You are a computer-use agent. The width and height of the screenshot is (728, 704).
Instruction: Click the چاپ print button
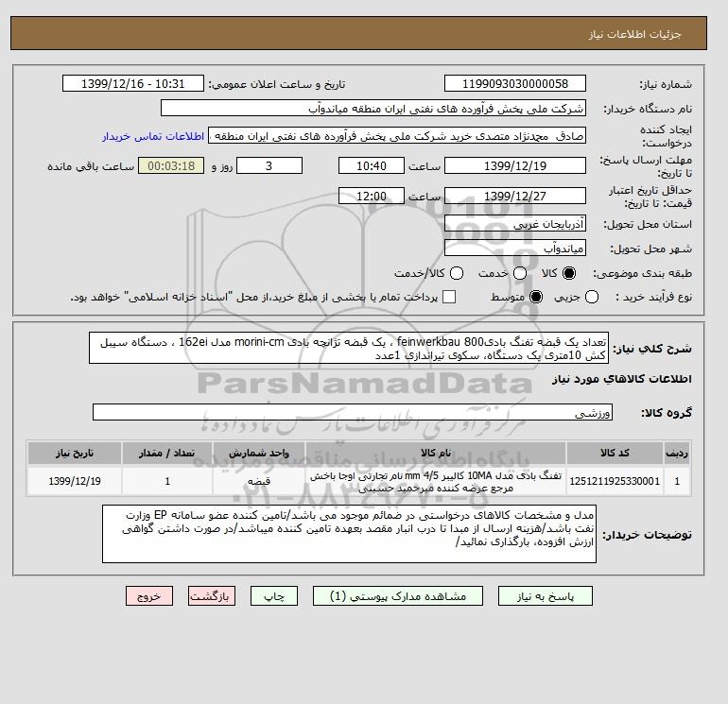coord(274,596)
